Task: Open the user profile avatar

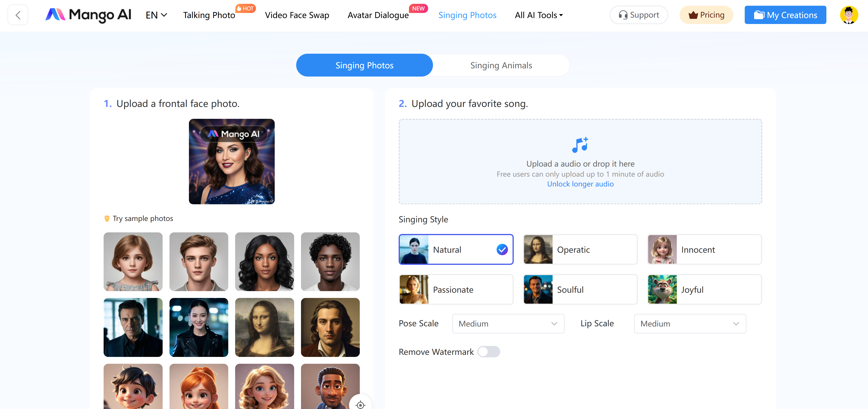Action: coord(849,15)
